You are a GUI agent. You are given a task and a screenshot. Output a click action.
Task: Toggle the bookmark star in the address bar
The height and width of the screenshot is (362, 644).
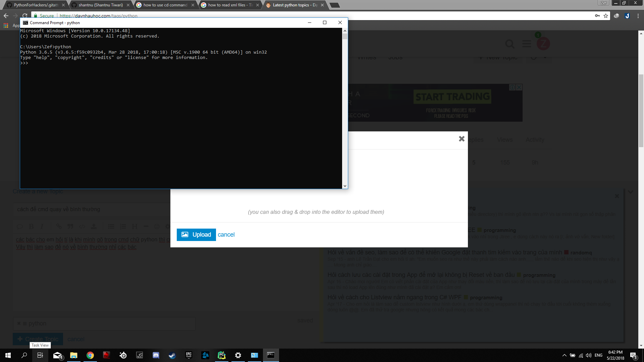coord(605,16)
